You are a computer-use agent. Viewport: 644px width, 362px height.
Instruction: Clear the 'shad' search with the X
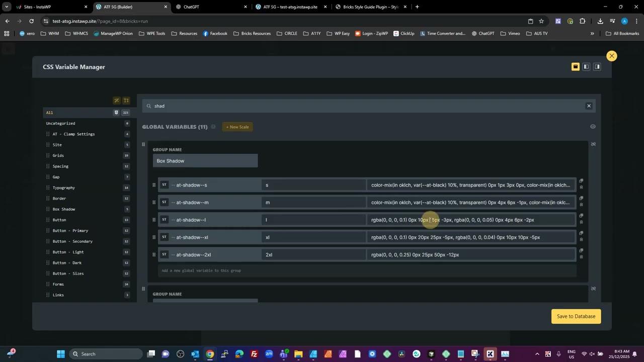(589, 106)
